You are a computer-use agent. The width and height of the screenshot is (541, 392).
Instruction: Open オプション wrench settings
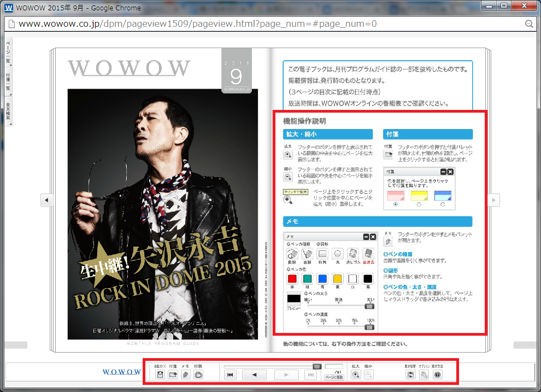[x=424, y=375]
